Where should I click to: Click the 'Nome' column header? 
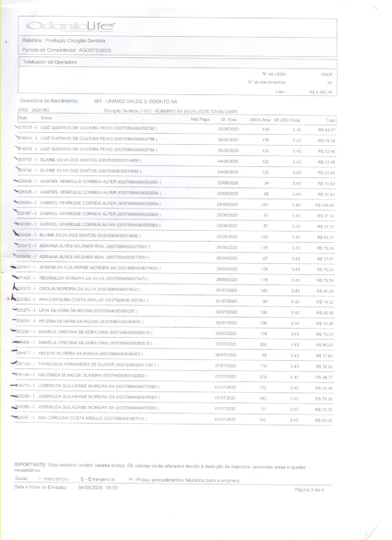point(46,118)
